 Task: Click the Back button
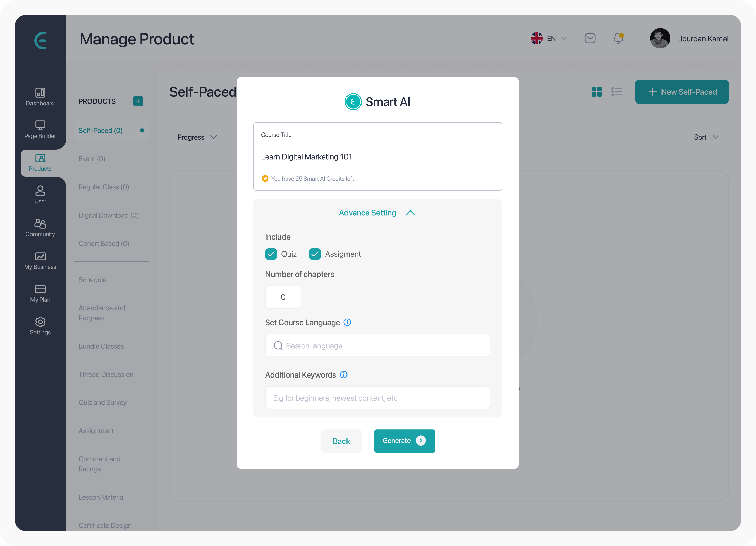[x=341, y=441]
